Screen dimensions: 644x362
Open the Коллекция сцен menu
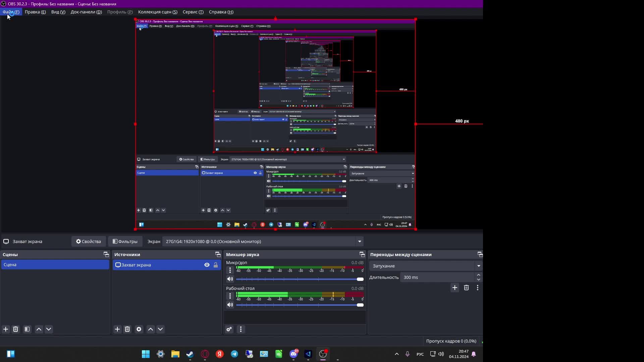pos(158,12)
